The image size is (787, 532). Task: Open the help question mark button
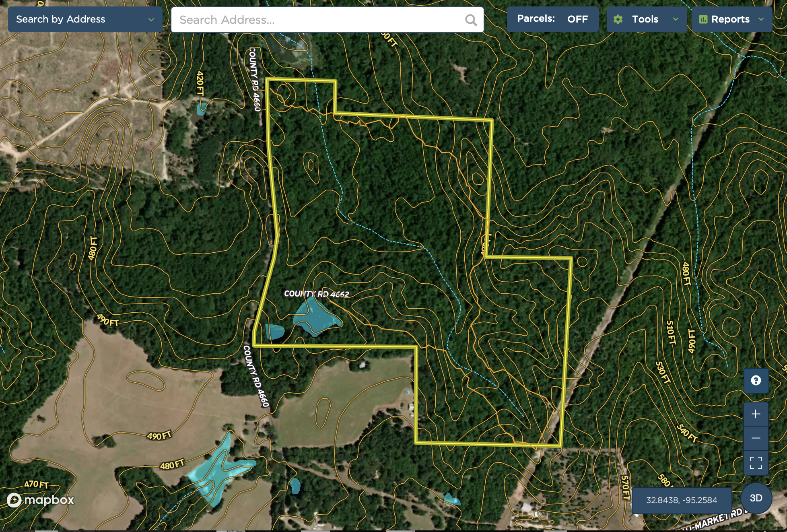pyautogui.click(x=756, y=380)
